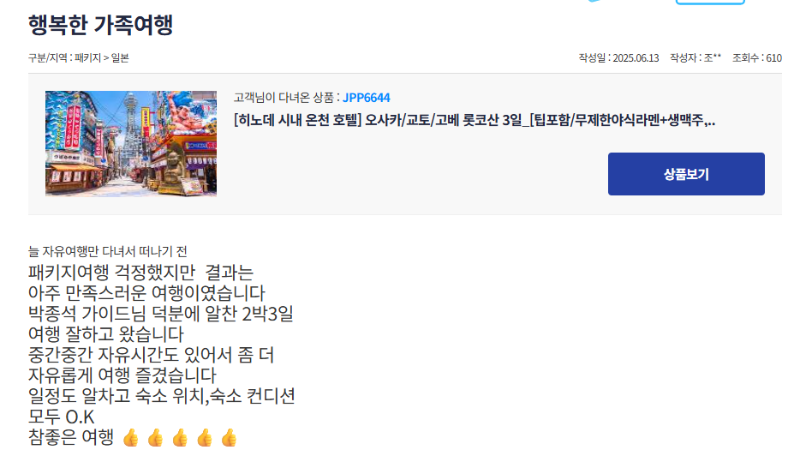This screenshot has width=800, height=468.
Task: Click the blue 상품보기 button
Action: (686, 174)
